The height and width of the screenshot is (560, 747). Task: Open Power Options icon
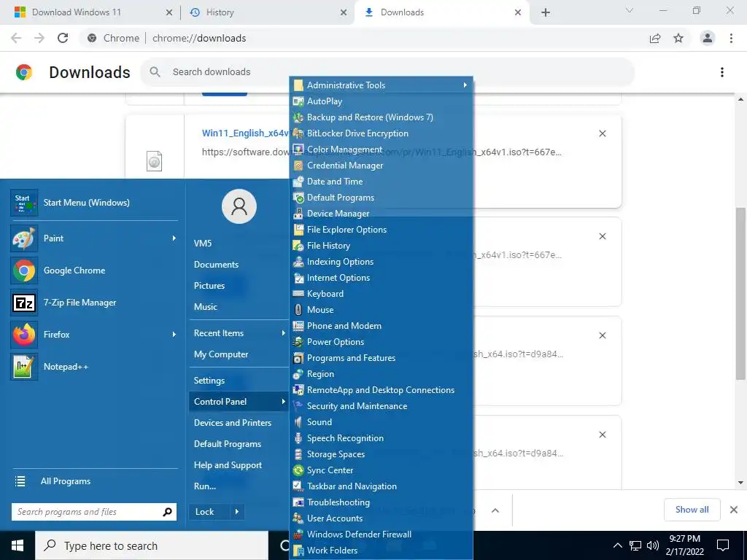(x=298, y=342)
